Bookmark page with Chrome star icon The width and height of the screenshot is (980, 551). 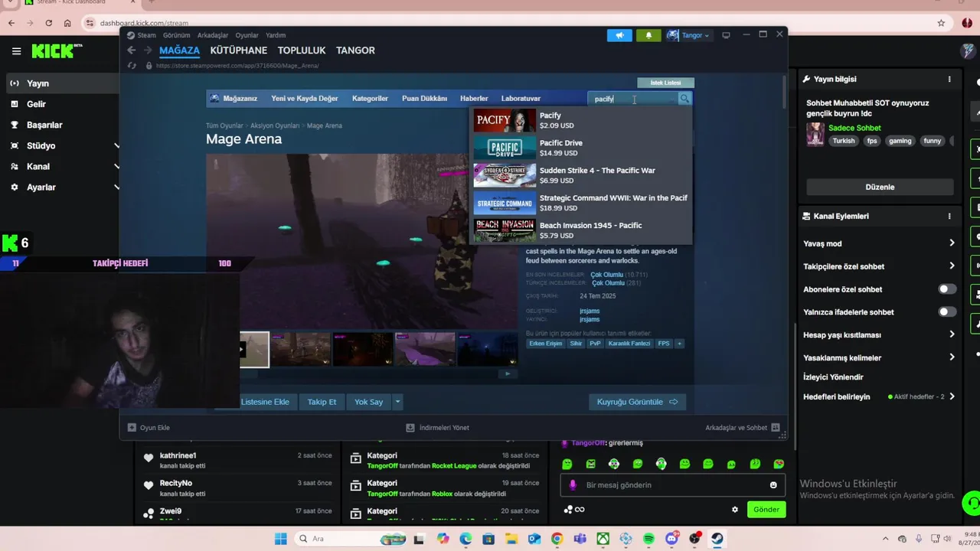point(941,23)
